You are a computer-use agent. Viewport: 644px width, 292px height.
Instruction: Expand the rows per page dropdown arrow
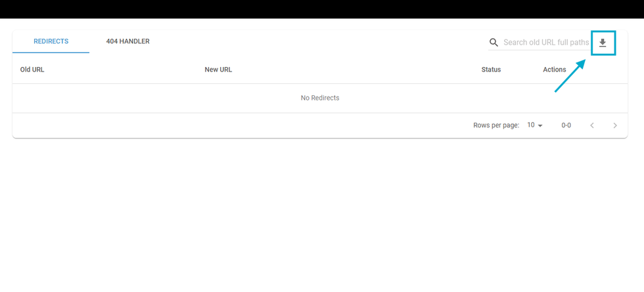(x=540, y=125)
